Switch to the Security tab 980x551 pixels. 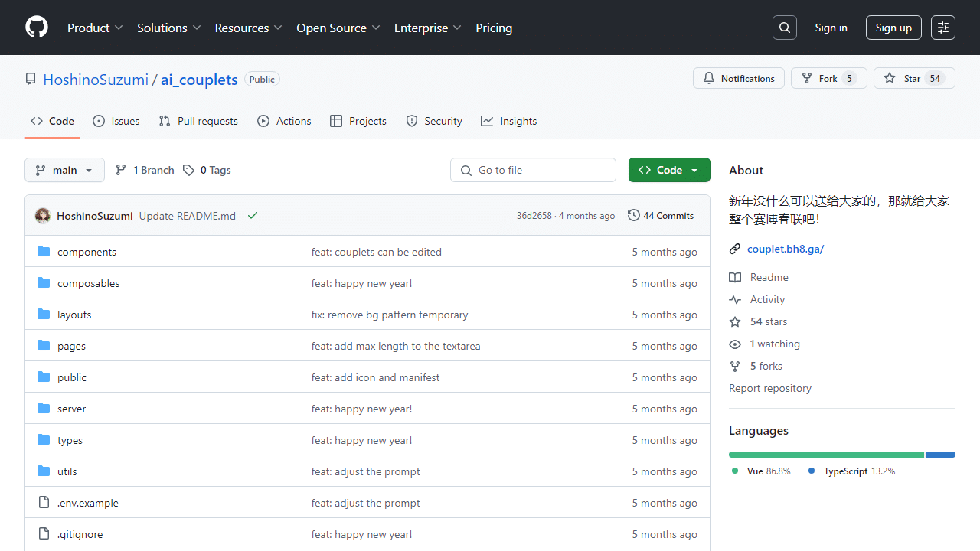tap(434, 121)
